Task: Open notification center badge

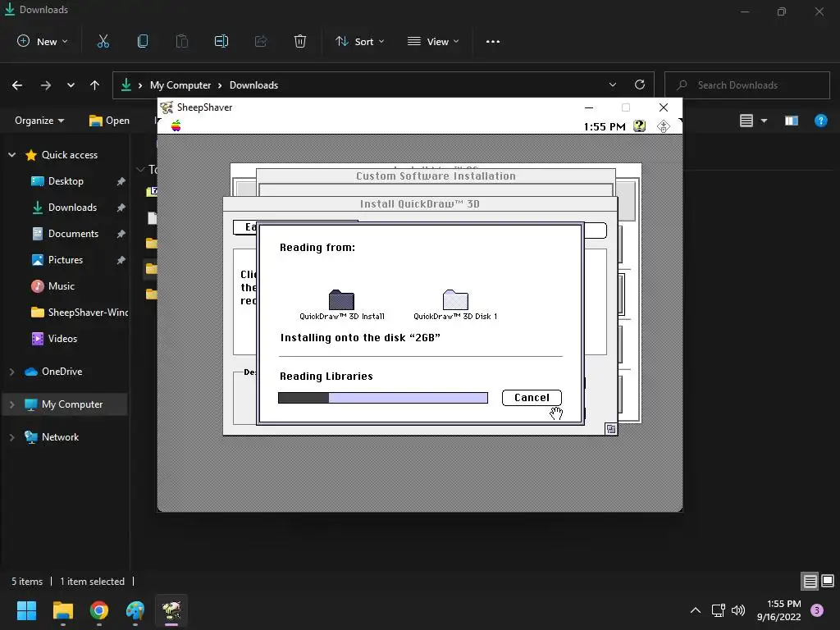Action: [817, 610]
